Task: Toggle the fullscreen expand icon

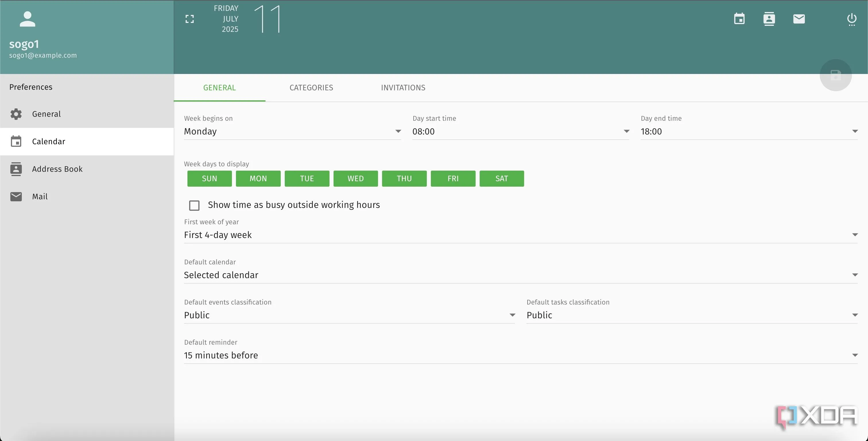Action: tap(190, 19)
